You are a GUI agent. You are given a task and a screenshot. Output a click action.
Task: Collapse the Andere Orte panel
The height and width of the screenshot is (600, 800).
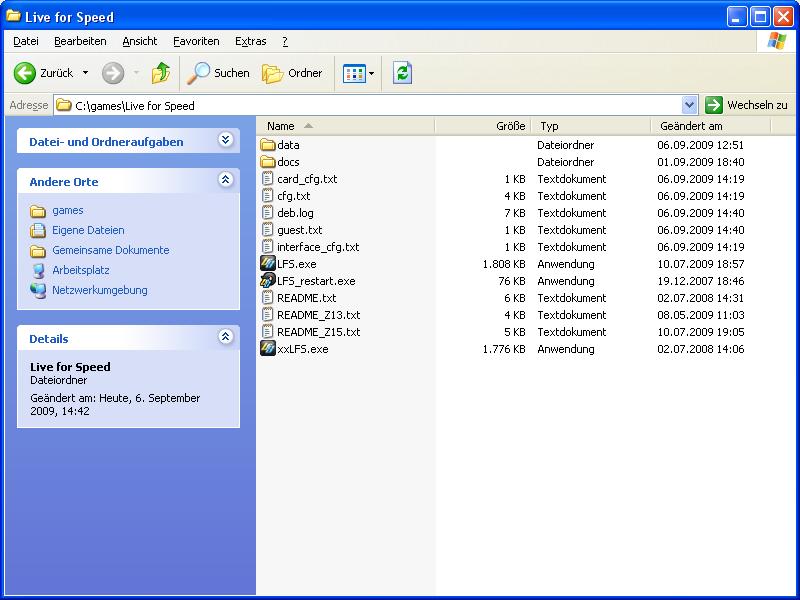pyautogui.click(x=226, y=180)
